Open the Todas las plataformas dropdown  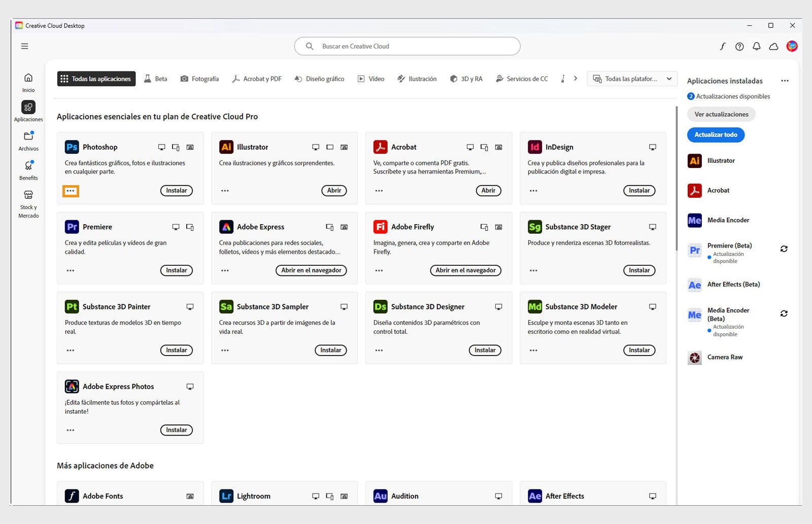[x=632, y=79]
